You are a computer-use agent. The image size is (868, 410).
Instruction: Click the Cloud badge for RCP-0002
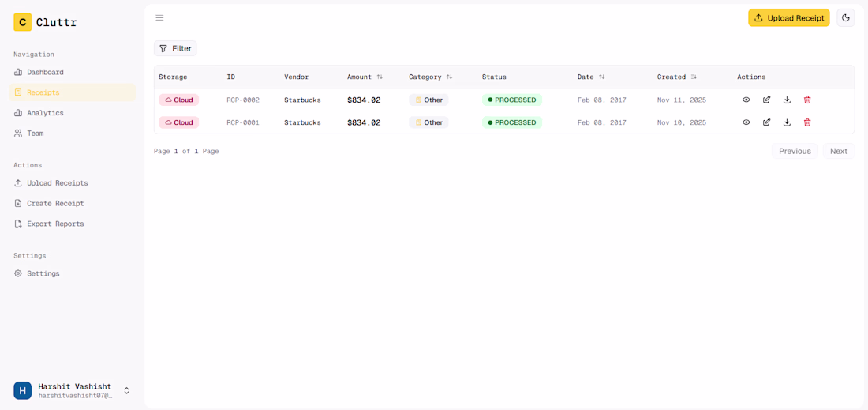(x=179, y=100)
